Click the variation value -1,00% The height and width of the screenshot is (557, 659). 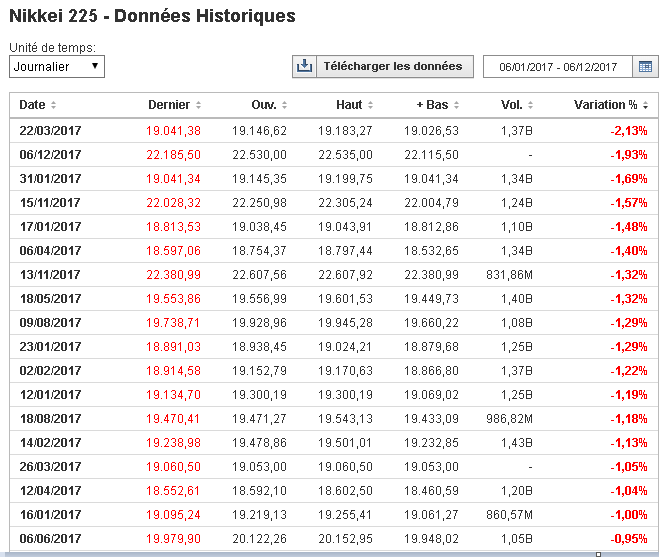point(629,514)
